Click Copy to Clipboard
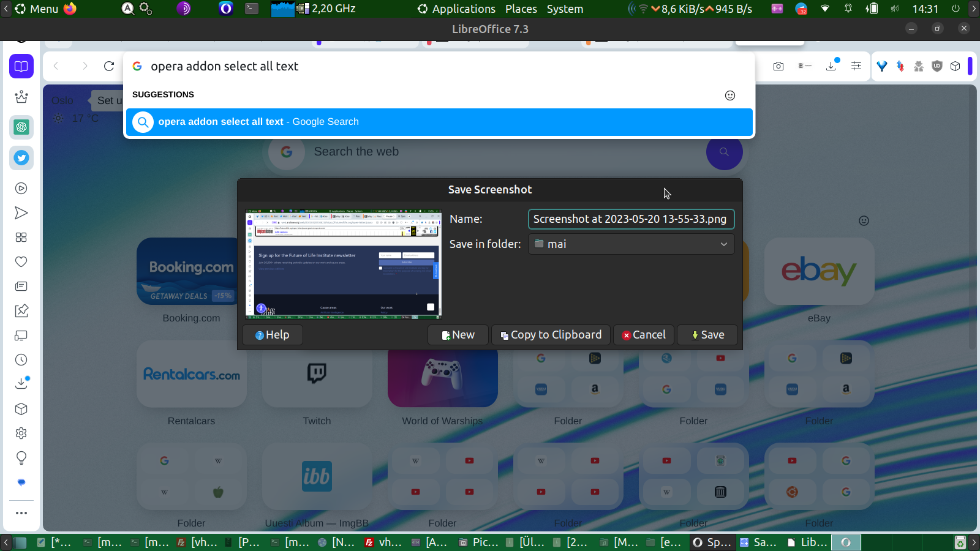Viewport: 980px width, 551px height. point(551,335)
